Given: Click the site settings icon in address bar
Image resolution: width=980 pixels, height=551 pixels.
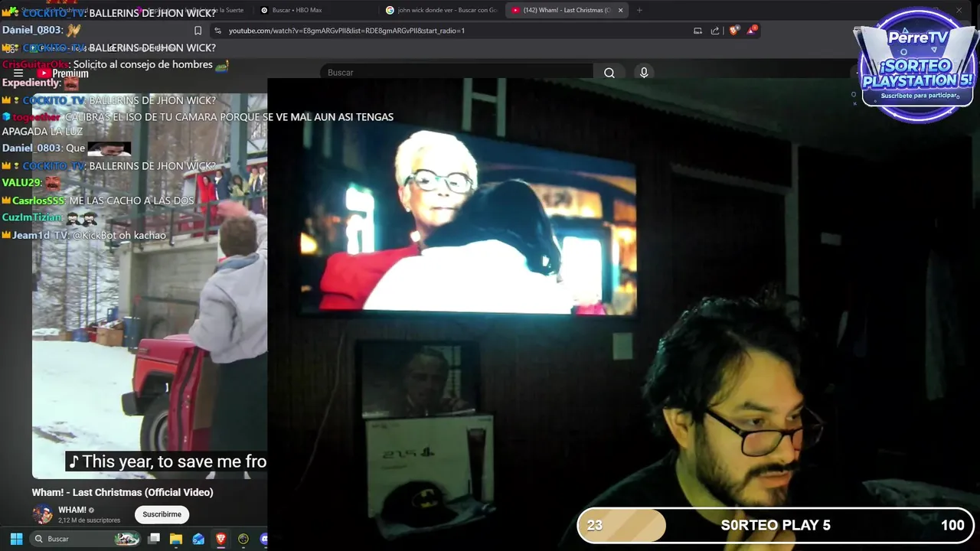Looking at the screenshot, I should click(218, 31).
